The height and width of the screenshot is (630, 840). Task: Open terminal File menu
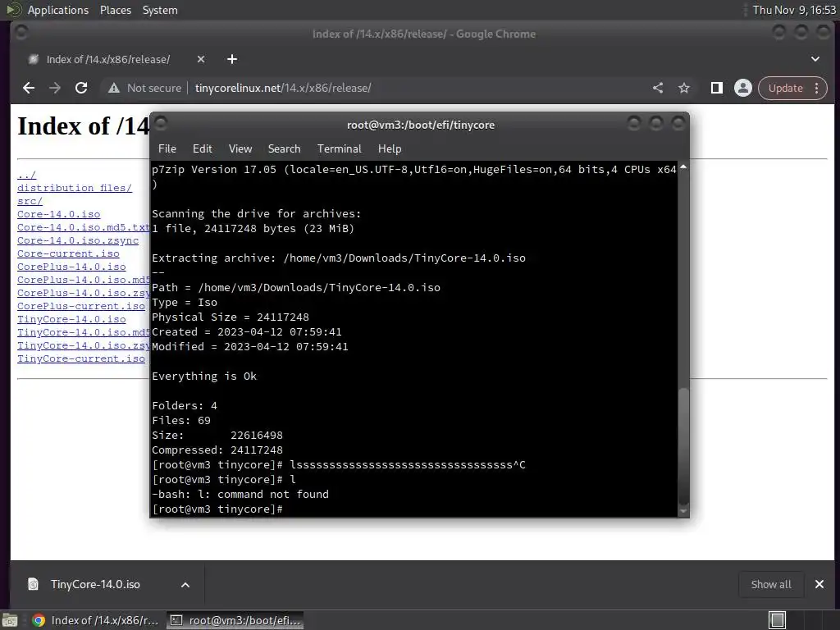[x=167, y=149]
